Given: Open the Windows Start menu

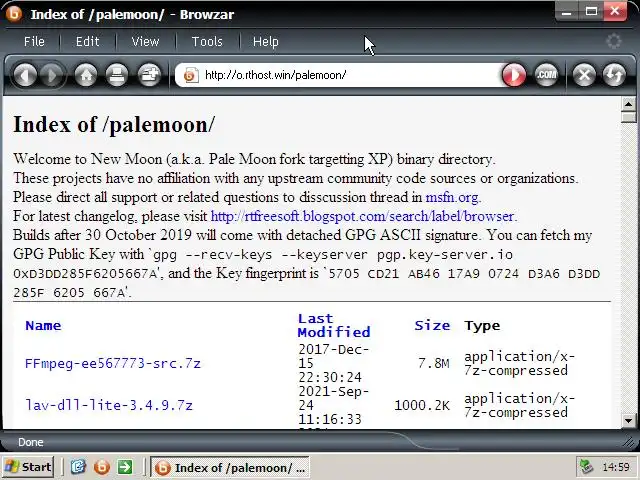Looking at the screenshot, I should 28,467.
